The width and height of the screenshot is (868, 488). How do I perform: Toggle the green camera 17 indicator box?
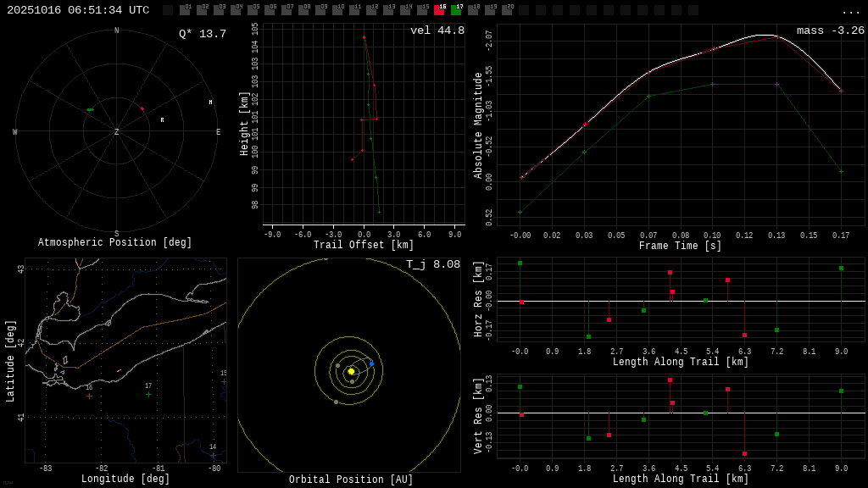(x=456, y=10)
